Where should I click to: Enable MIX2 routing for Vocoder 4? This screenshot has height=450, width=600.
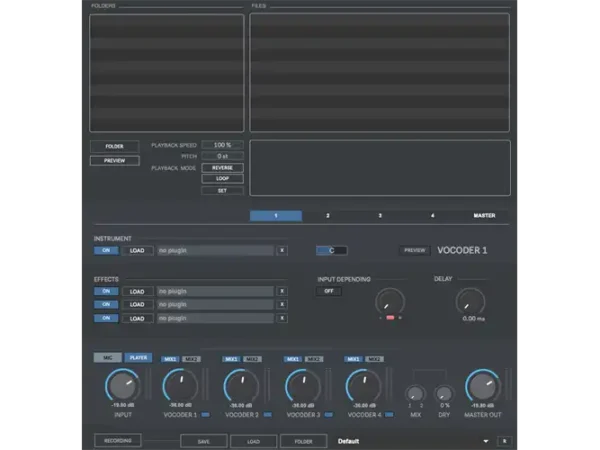[374, 359]
